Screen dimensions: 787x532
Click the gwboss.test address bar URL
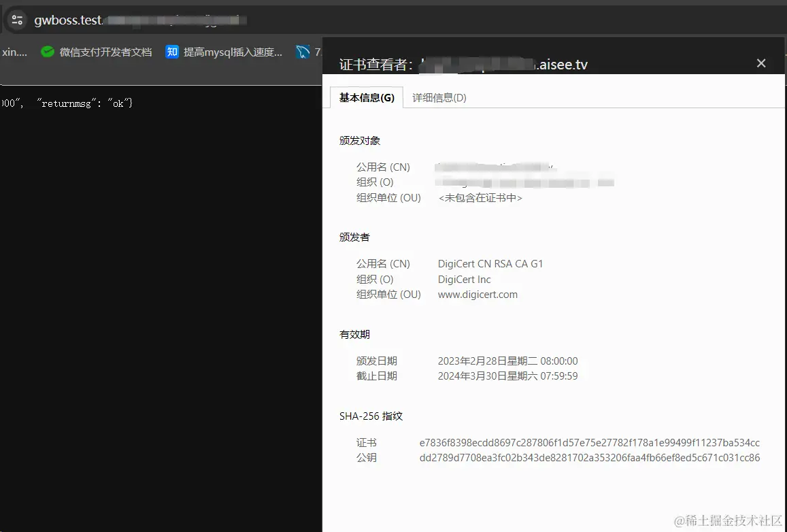[x=140, y=20]
